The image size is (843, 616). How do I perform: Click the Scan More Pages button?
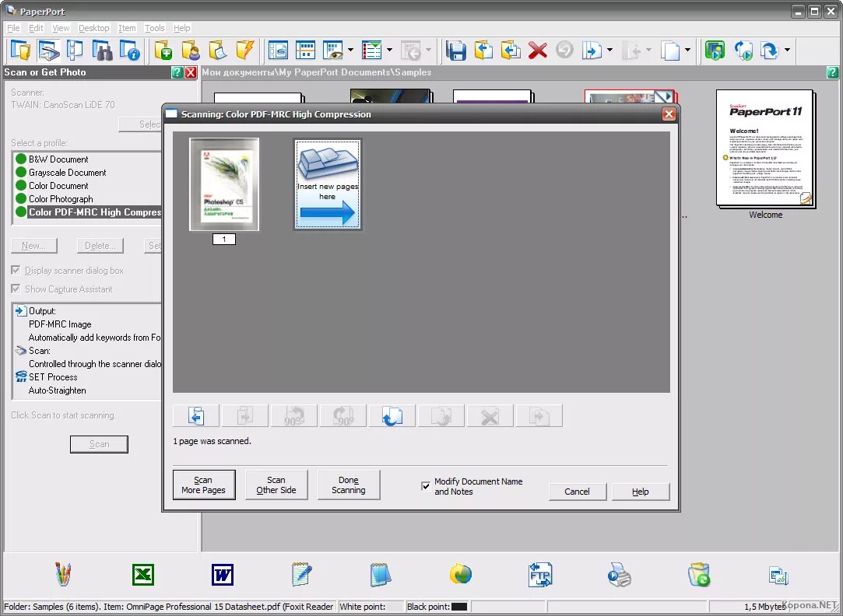pyautogui.click(x=204, y=485)
